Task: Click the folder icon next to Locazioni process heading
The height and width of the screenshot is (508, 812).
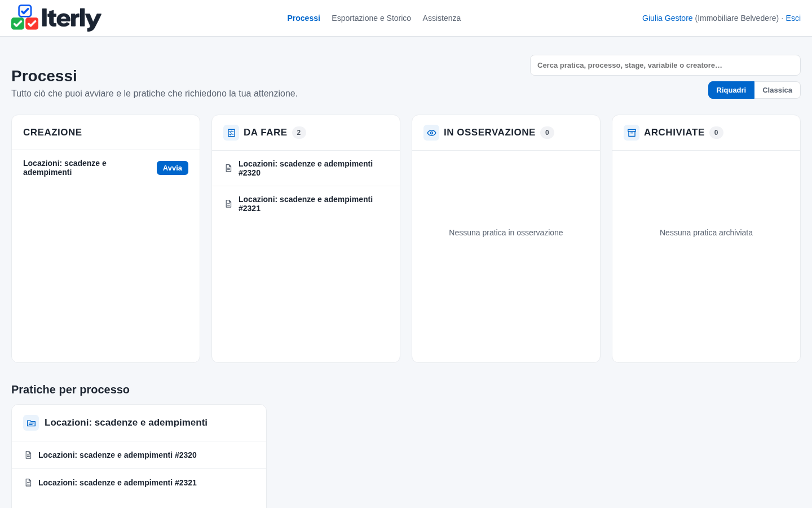Action: pos(31,423)
